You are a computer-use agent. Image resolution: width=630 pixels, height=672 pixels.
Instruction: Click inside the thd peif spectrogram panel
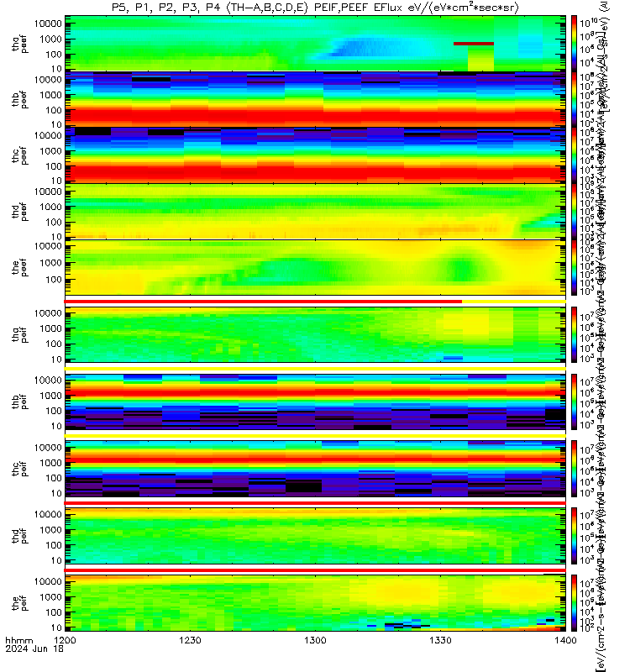coord(315,536)
